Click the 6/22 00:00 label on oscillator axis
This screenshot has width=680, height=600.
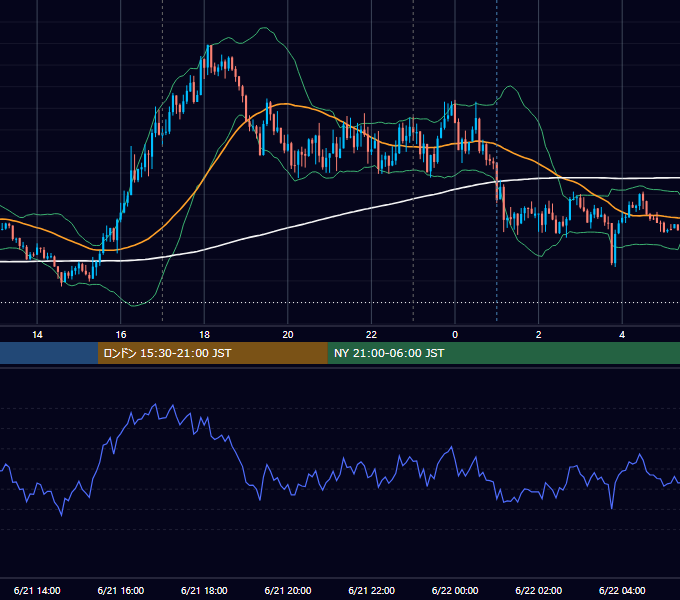(455, 590)
